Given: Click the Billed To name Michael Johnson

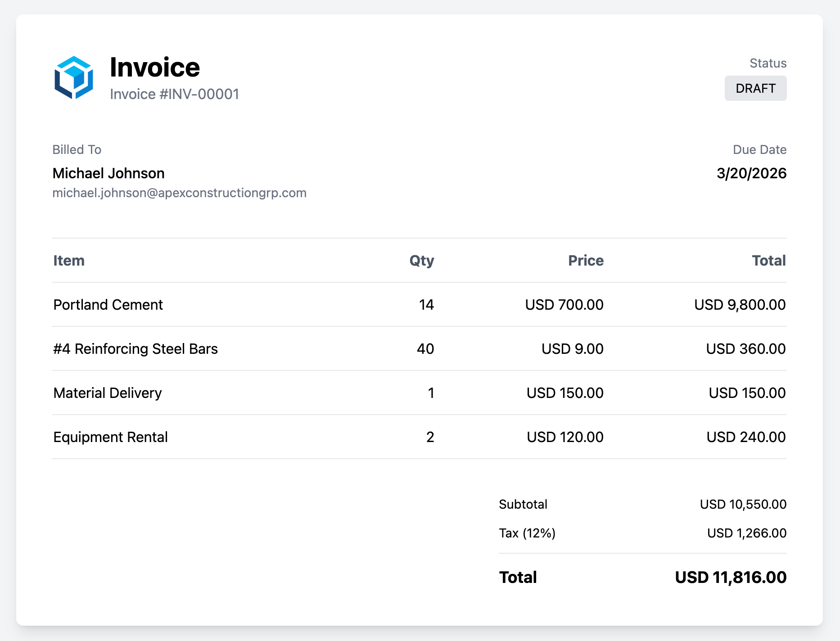Looking at the screenshot, I should pyautogui.click(x=108, y=173).
